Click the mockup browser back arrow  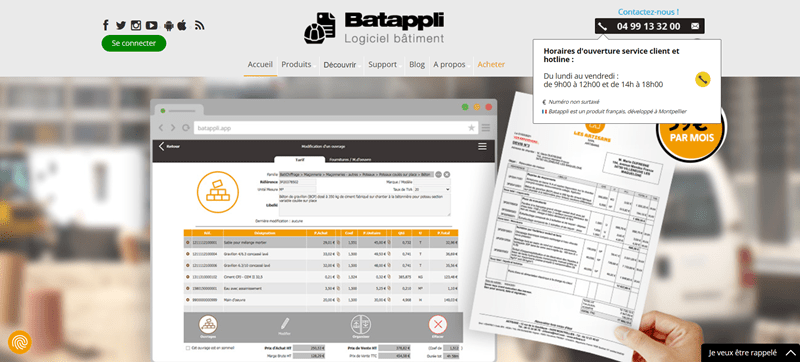click(x=161, y=127)
